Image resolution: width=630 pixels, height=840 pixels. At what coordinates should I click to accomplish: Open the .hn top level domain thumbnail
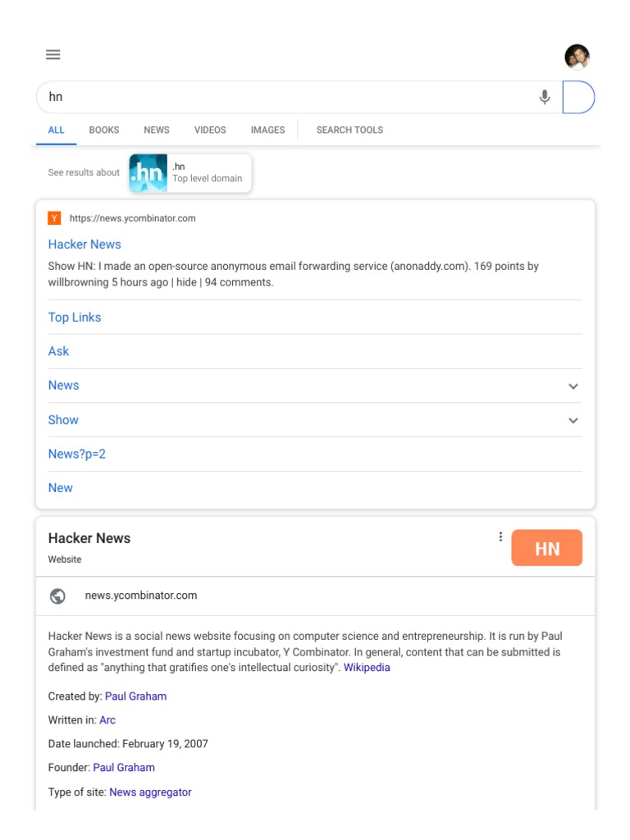point(148,173)
